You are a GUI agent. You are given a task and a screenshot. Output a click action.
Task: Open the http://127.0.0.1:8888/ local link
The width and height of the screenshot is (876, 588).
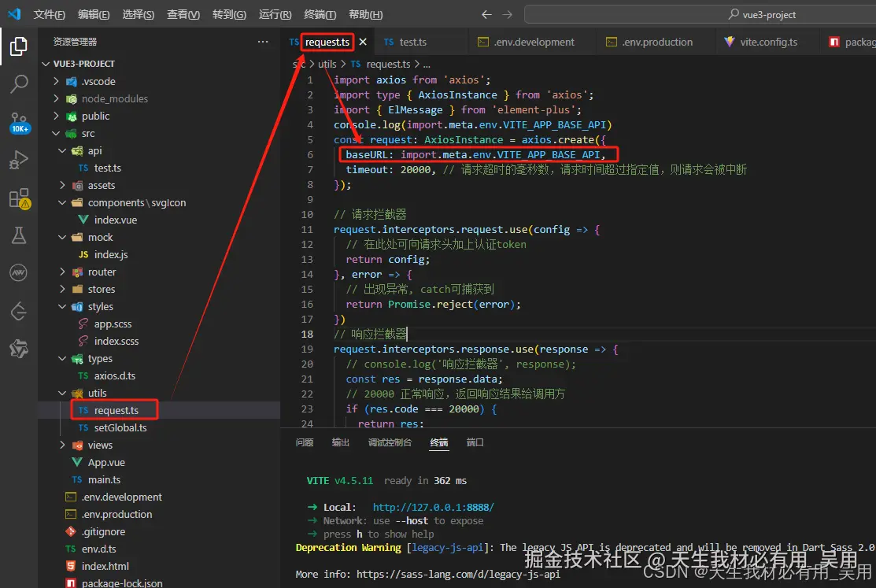(x=433, y=507)
